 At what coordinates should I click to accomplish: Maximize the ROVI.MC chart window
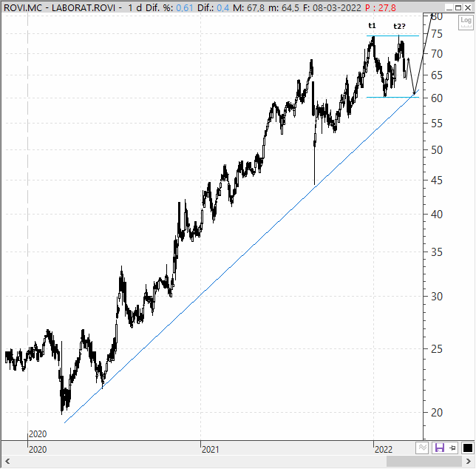coord(459,7)
